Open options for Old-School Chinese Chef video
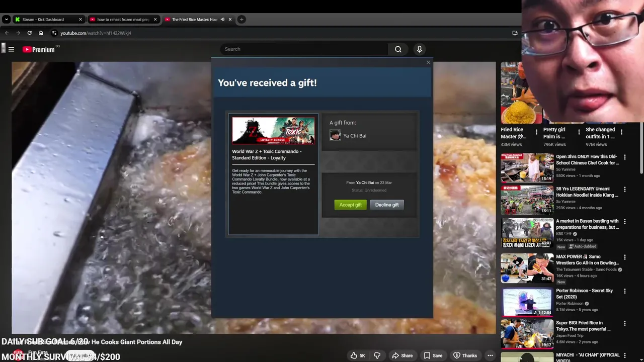The width and height of the screenshot is (644, 362). [x=625, y=157]
